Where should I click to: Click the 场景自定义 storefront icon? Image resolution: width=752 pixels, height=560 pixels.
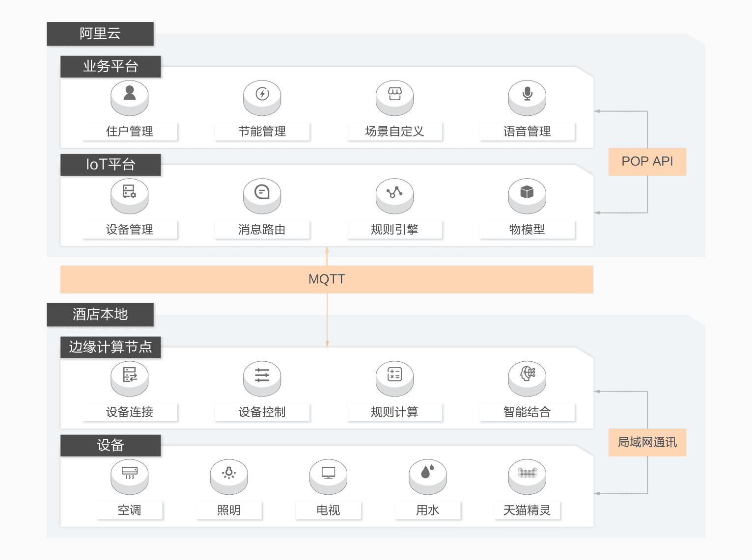pyautogui.click(x=394, y=93)
